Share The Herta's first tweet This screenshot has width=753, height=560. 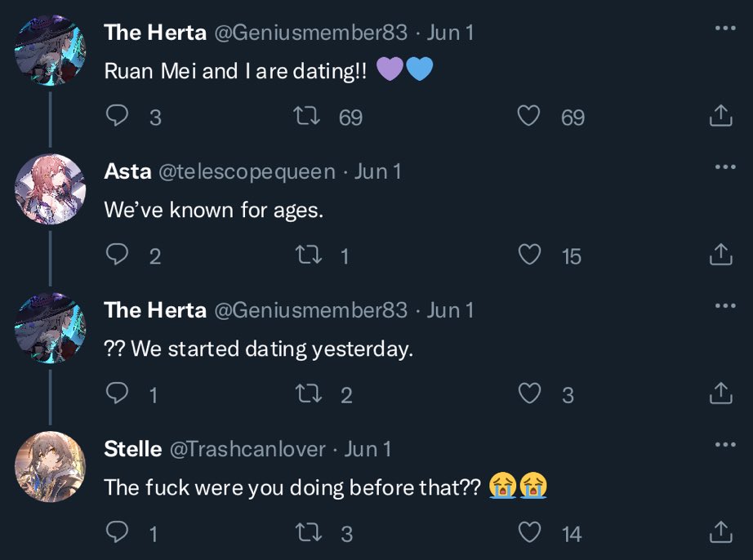click(720, 117)
